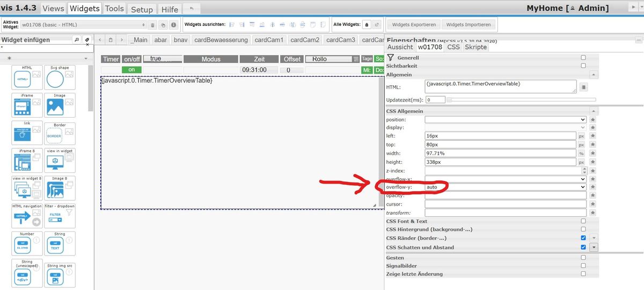
Task: Tick the Sichtbarkeit checkbox
Action: click(583, 66)
